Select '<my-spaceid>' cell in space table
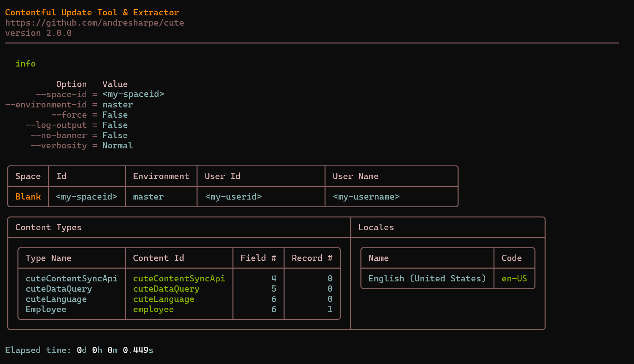 pos(87,197)
